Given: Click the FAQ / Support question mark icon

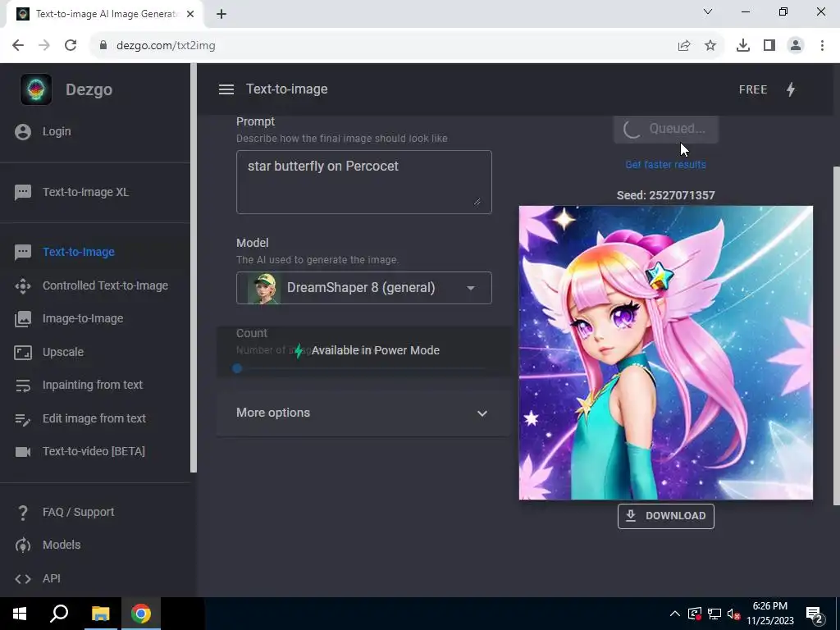Looking at the screenshot, I should pyautogui.click(x=22, y=513).
